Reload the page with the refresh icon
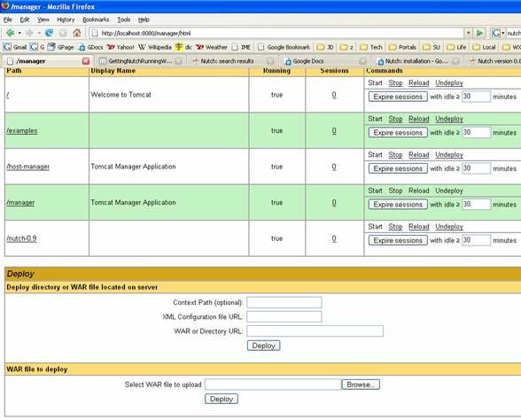The height and width of the screenshot is (420, 521). pyautogui.click(x=50, y=33)
